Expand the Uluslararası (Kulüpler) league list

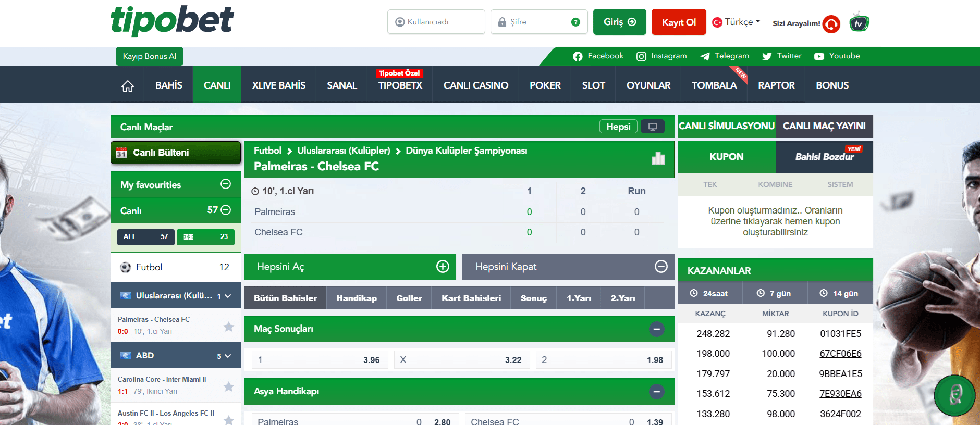[x=228, y=296]
